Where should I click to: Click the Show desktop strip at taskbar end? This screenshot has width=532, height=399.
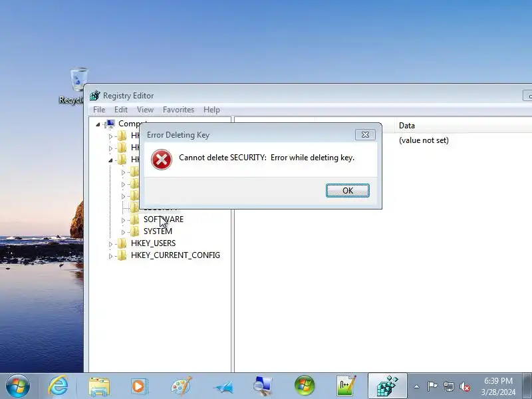(x=527, y=386)
